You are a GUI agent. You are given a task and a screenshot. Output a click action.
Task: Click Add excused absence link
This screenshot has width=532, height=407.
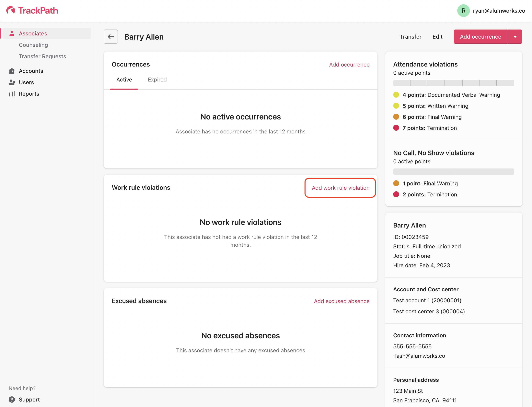pos(341,301)
